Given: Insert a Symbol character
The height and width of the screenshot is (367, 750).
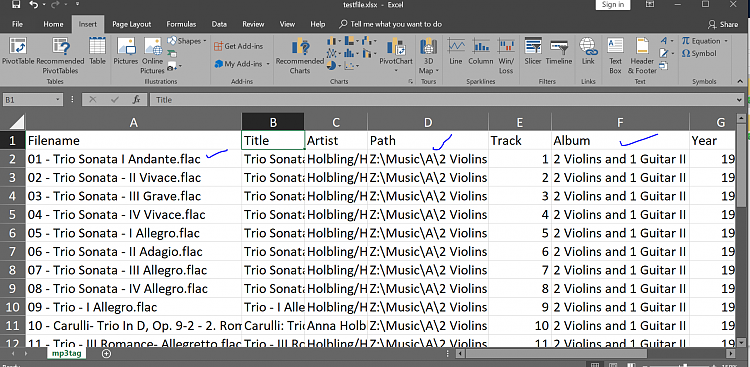Looking at the screenshot, I should tap(699, 54).
